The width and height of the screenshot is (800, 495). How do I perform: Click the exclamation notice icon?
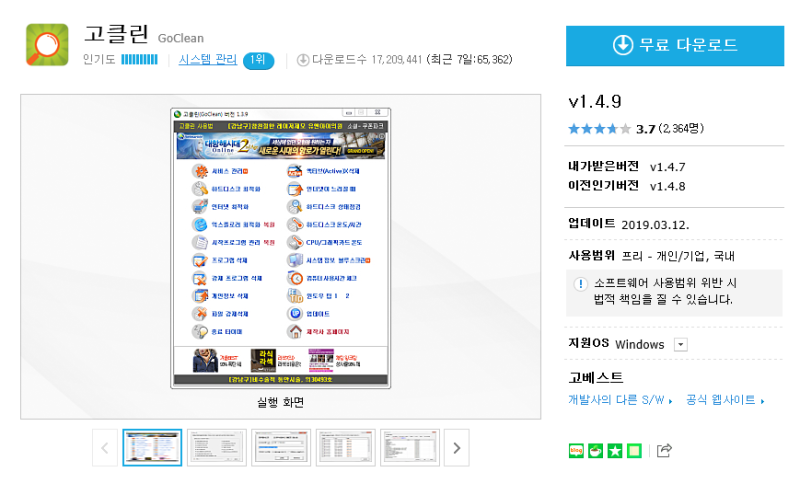(x=580, y=284)
